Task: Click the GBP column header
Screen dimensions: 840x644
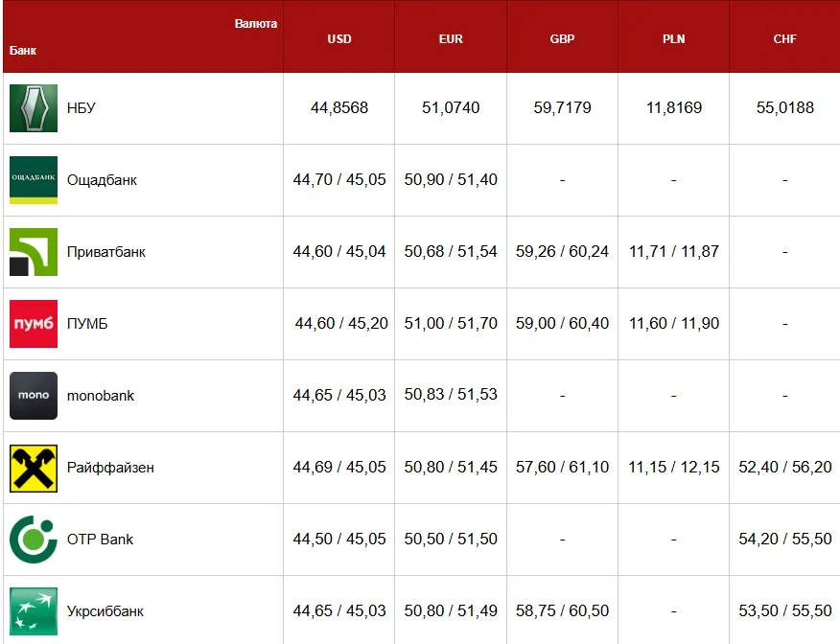Action: (x=562, y=39)
